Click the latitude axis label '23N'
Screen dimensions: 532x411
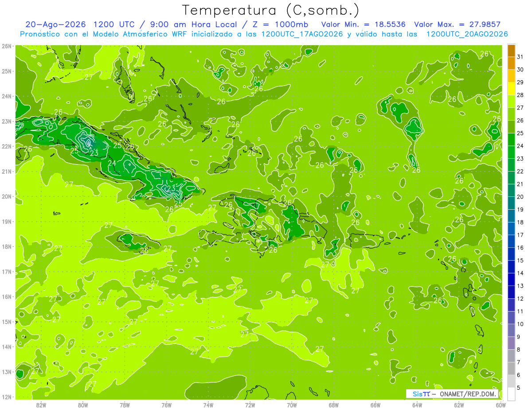pyautogui.click(x=7, y=121)
